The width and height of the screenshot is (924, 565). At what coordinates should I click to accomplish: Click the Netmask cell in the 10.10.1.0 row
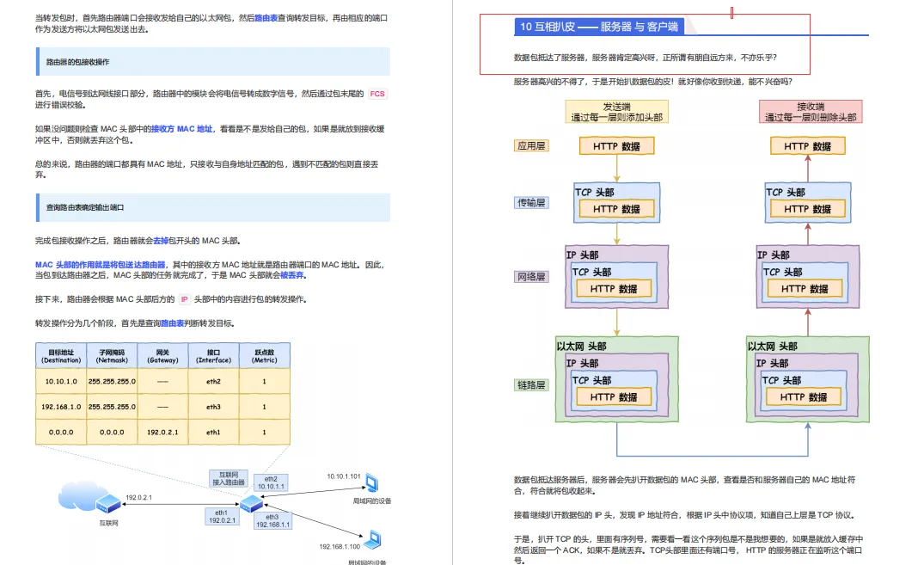click(112, 382)
